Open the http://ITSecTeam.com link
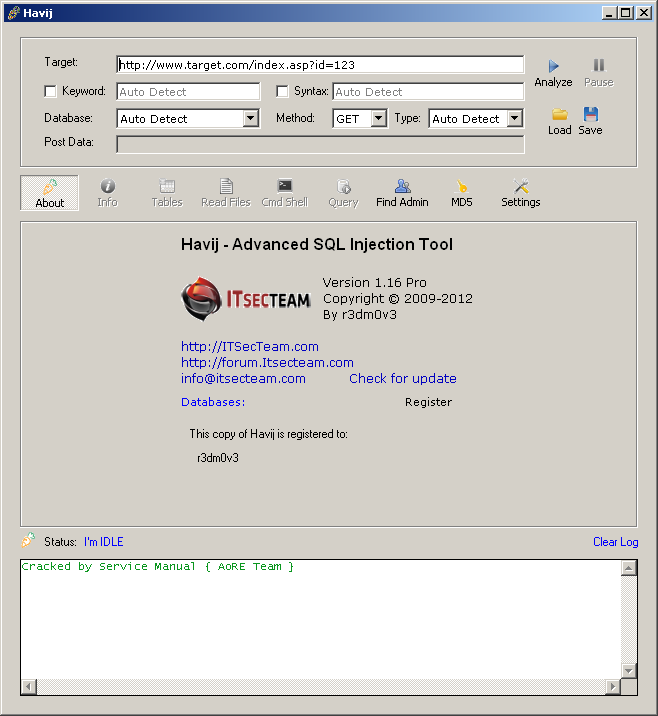 [250, 347]
